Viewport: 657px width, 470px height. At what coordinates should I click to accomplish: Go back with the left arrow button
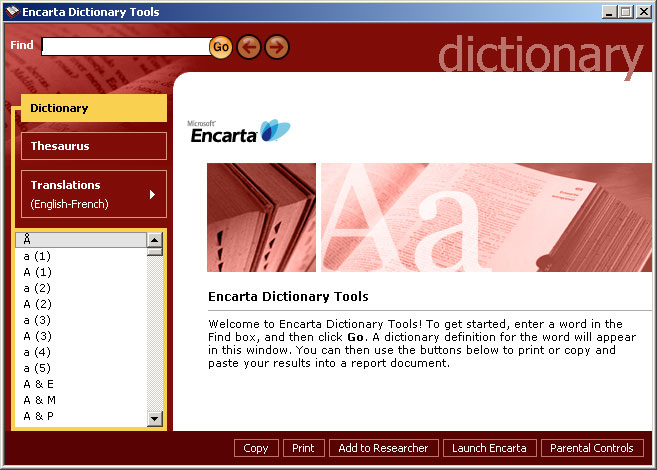click(x=249, y=46)
